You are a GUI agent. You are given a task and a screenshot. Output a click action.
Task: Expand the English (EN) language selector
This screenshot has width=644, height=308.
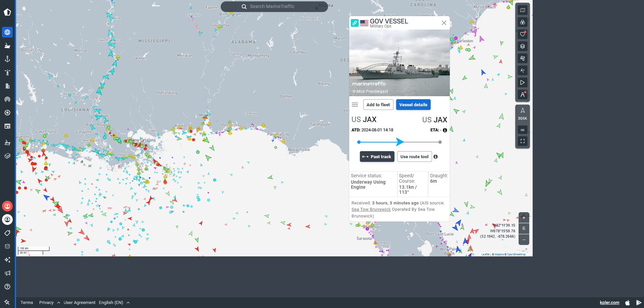click(x=114, y=303)
